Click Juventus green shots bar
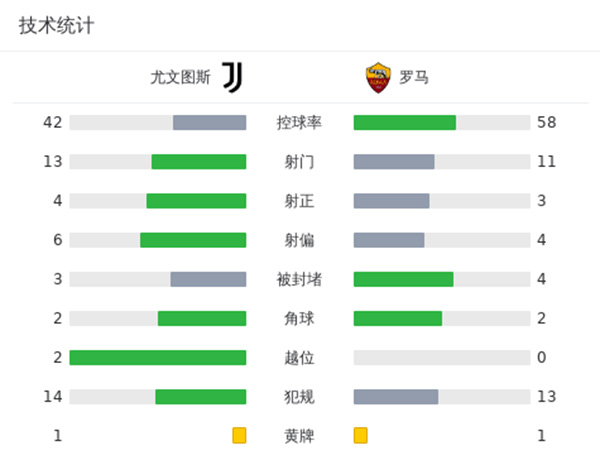The width and height of the screenshot is (600, 455). (198, 162)
